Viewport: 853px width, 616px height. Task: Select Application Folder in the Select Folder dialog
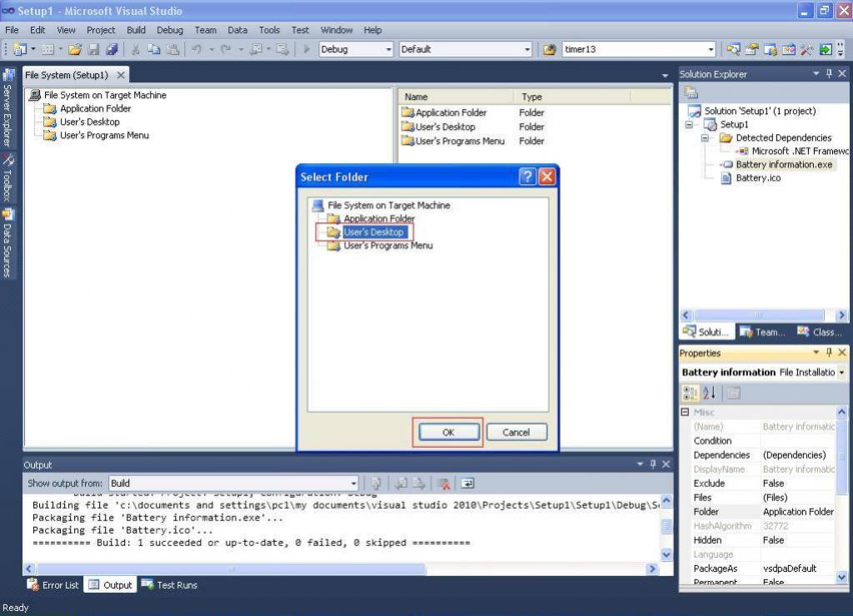click(379, 219)
